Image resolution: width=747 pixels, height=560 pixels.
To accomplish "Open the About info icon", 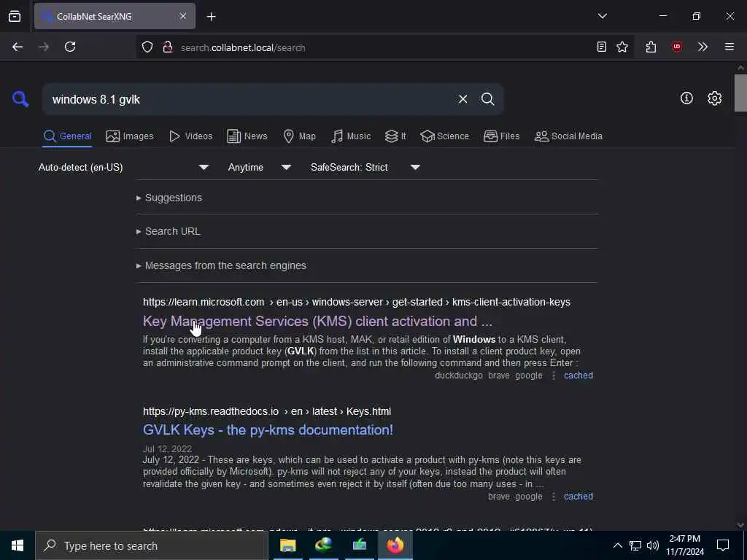I will [x=686, y=98].
